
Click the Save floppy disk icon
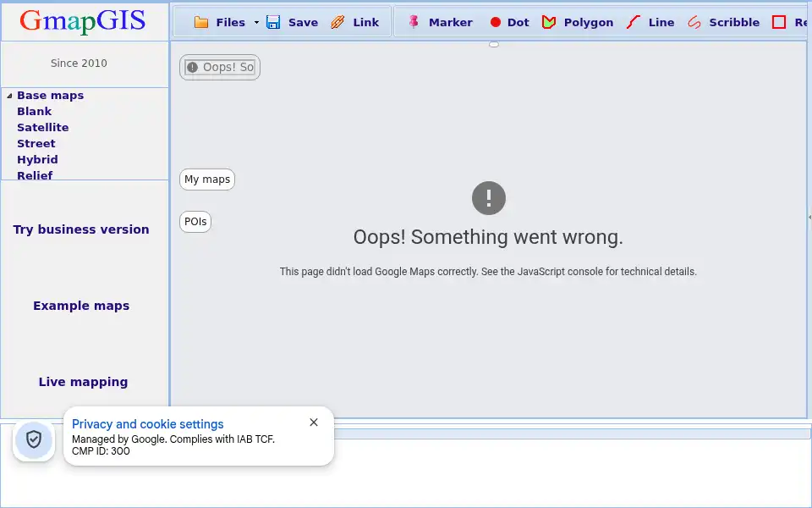tap(273, 22)
